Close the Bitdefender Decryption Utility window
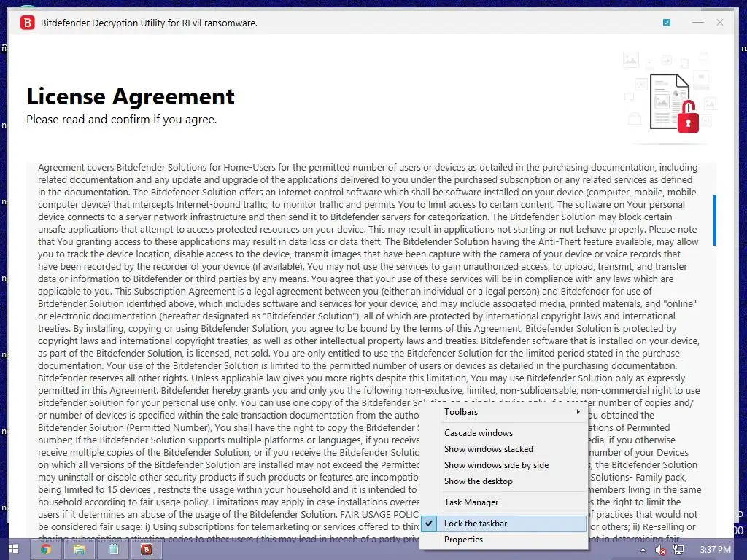The width and height of the screenshot is (747, 560). (x=720, y=23)
